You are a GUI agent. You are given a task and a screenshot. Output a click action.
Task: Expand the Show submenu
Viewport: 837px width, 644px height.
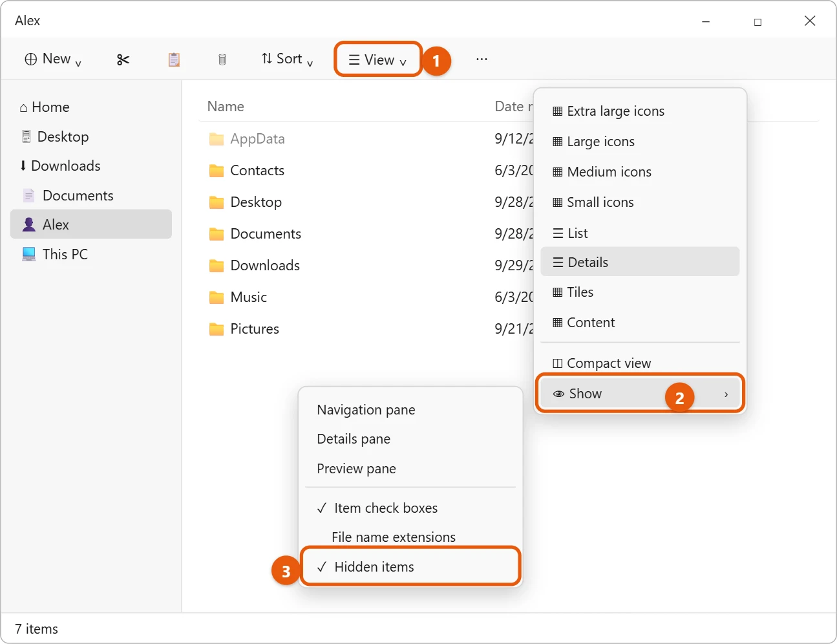click(x=640, y=394)
